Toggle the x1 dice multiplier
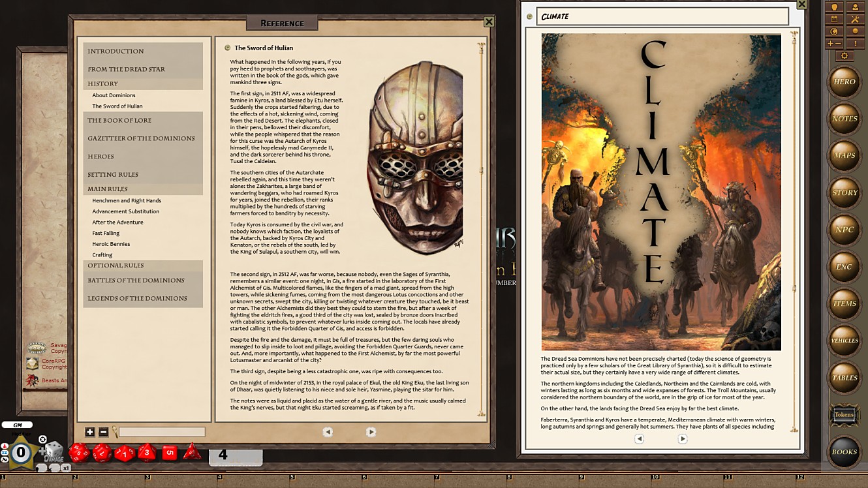Viewport: 868px width, 488px height. [x=65, y=467]
